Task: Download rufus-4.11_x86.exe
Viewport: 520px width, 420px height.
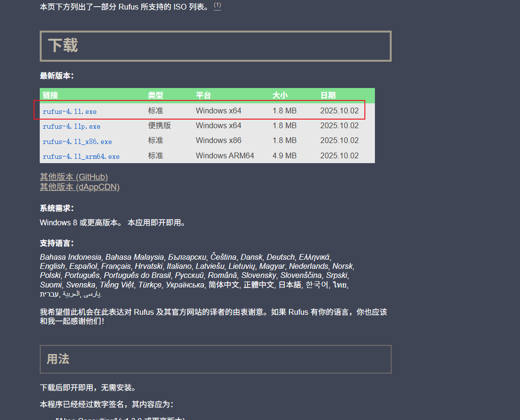Action: 77,142
